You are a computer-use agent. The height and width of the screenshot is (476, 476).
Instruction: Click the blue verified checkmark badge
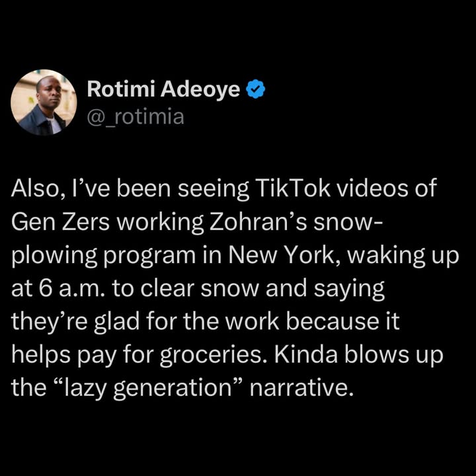(255, 89)
